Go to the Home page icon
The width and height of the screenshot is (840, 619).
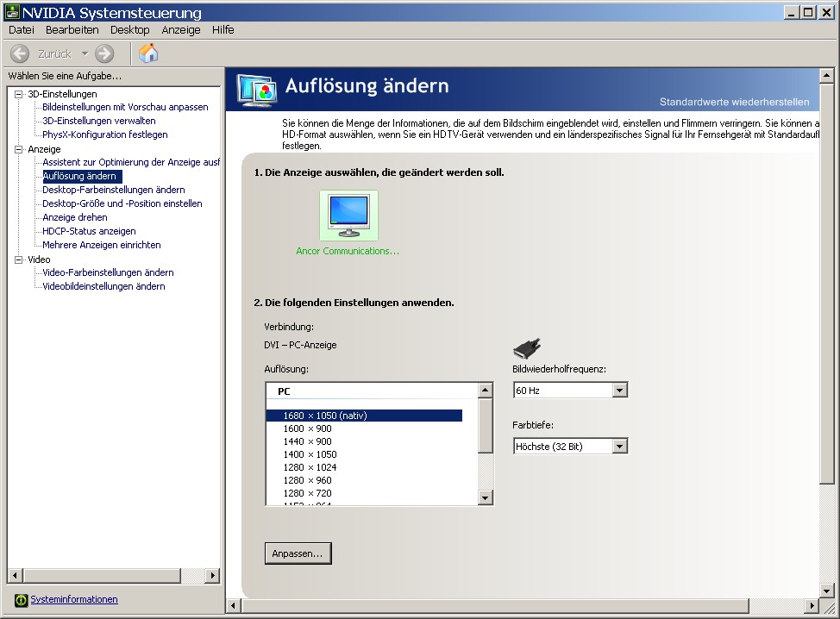click(x=148, y=53)
